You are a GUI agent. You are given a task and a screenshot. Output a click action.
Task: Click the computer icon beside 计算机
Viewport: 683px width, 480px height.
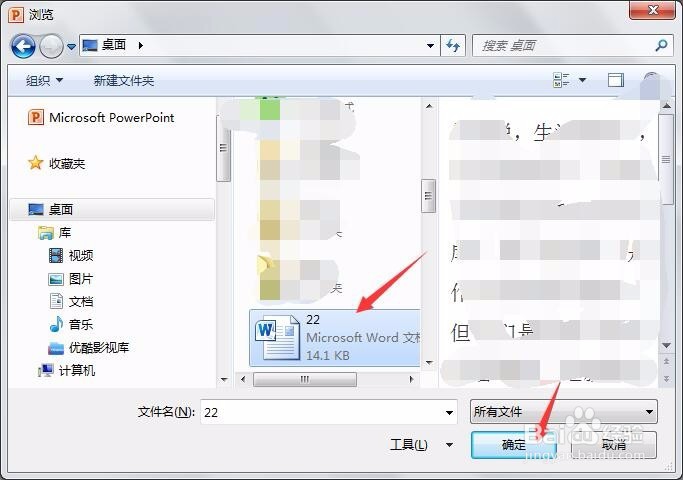pyautogui.click(x=46, y=371)
